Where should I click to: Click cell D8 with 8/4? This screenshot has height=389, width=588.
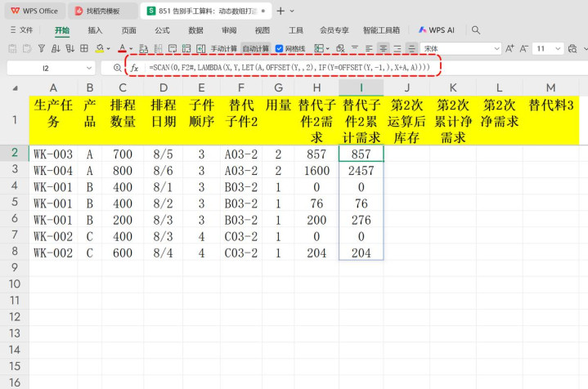163,253
